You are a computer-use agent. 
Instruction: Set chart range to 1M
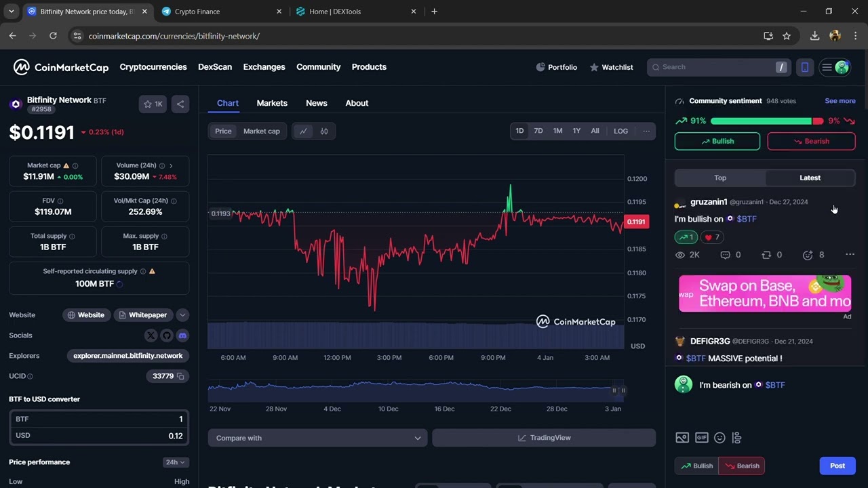[557, 131]
